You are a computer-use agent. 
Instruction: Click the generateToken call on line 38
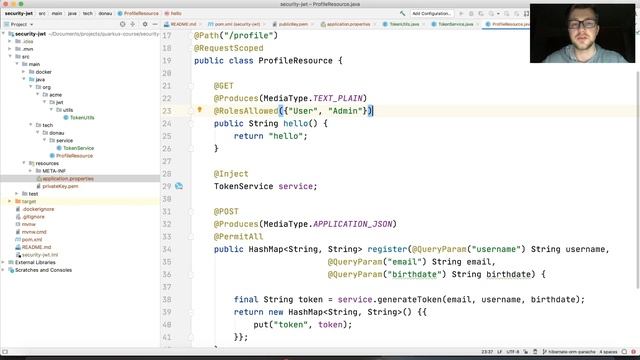pyautogui.click(x=409, y=299)
